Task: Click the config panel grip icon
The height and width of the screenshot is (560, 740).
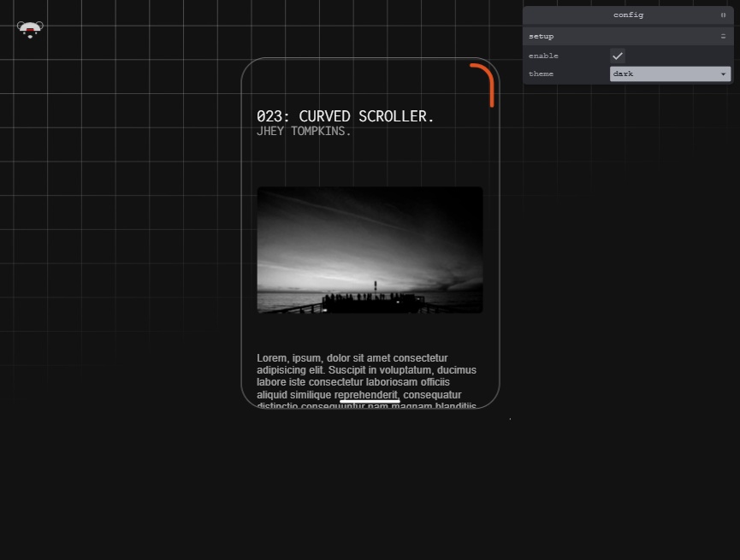Action: coord(723,15)
